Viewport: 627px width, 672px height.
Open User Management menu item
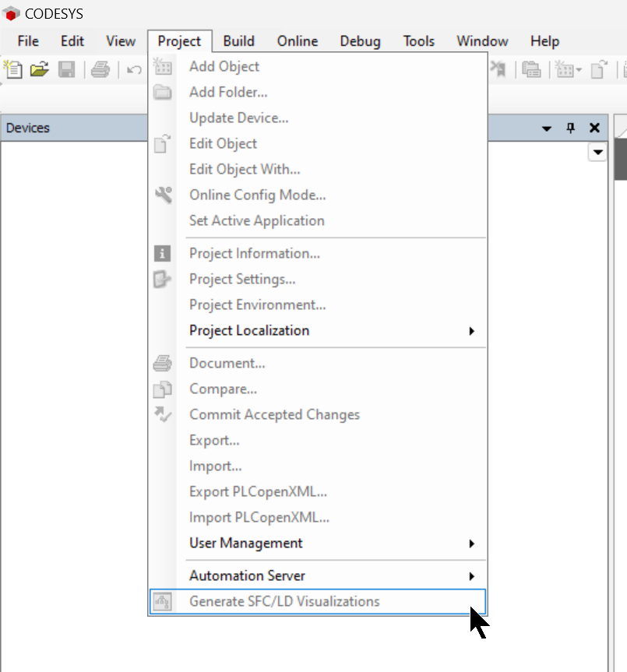318,543
